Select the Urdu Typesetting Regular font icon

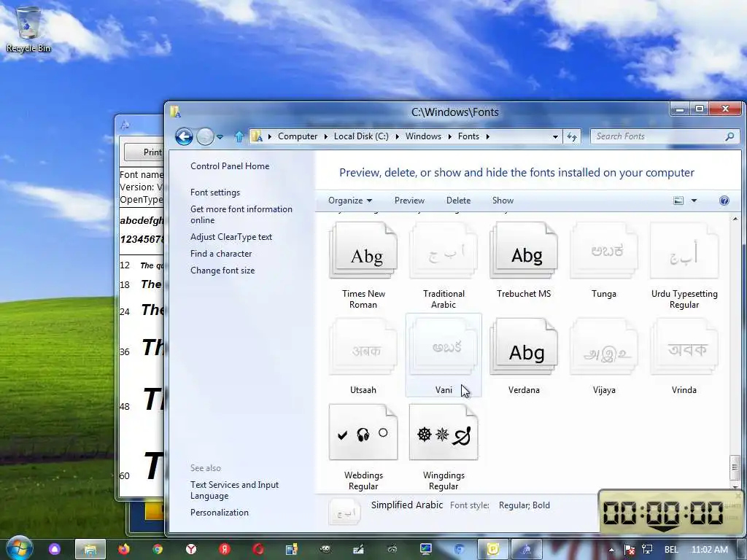tap(684, 251)
